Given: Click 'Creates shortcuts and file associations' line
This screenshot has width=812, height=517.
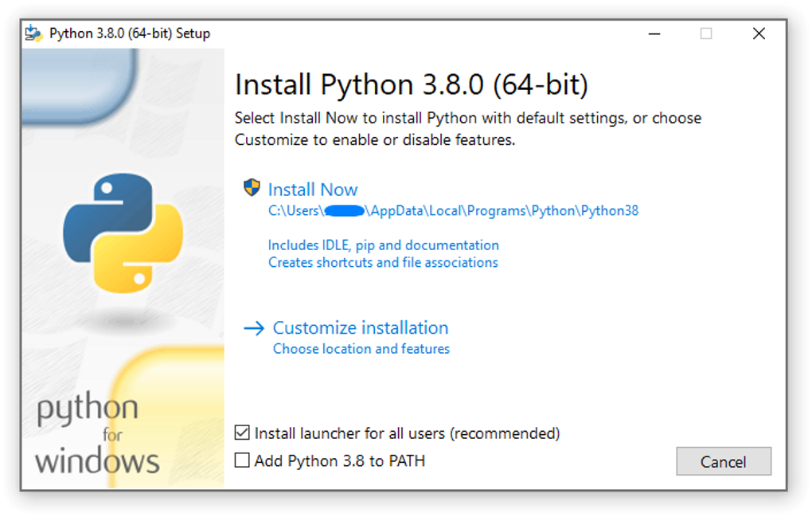Looking at the screenshot, I should click(382, 262).
